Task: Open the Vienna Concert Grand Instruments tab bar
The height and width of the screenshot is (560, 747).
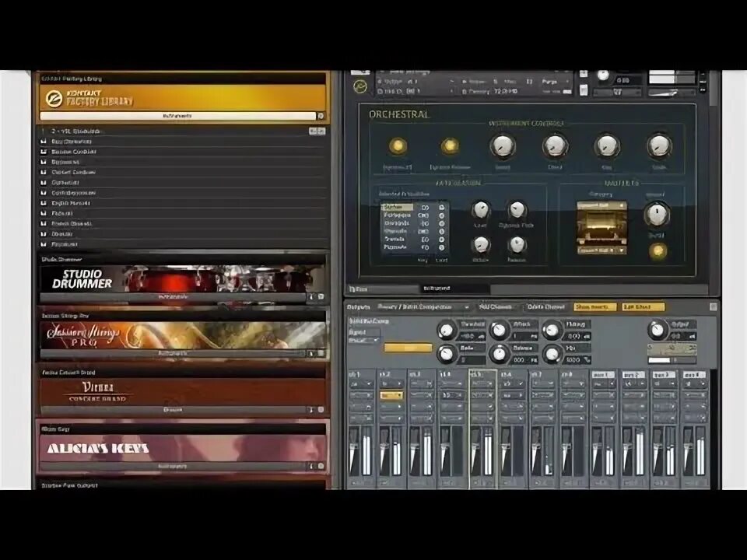Action: point(173,410)
